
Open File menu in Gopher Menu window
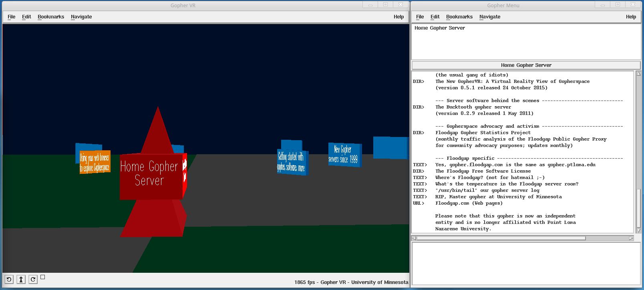click(420, 17)
